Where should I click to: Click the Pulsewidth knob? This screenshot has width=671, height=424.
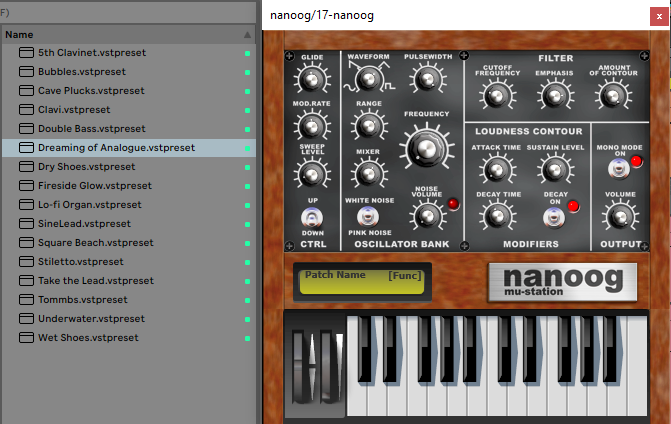[x=428, y=79]
